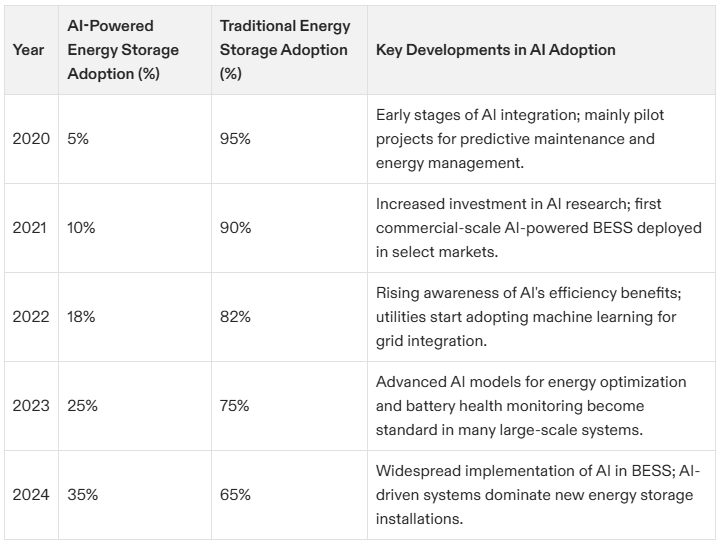
Task: Click the 75% traditional adoption value
Action: (x=235, y=406)
